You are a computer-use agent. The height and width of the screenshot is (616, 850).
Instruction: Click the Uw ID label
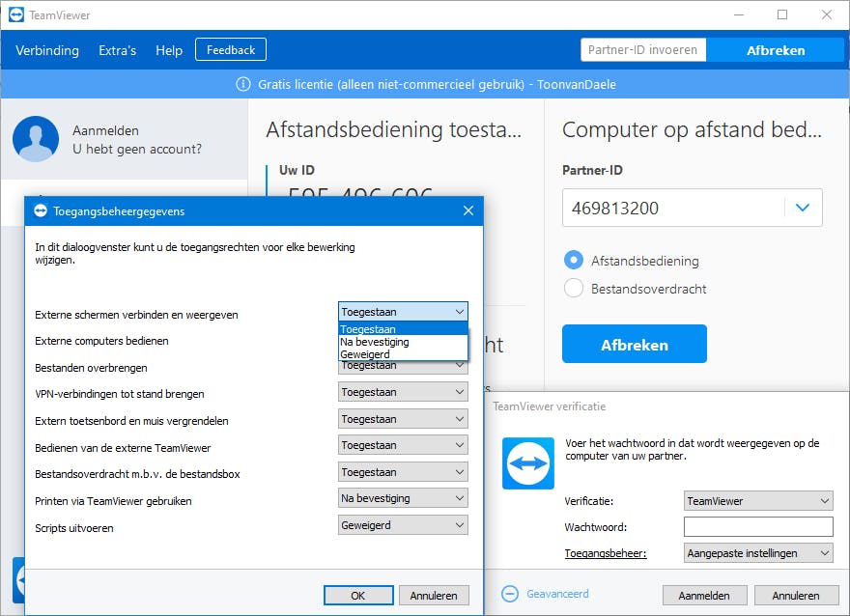tap(297, 170)
